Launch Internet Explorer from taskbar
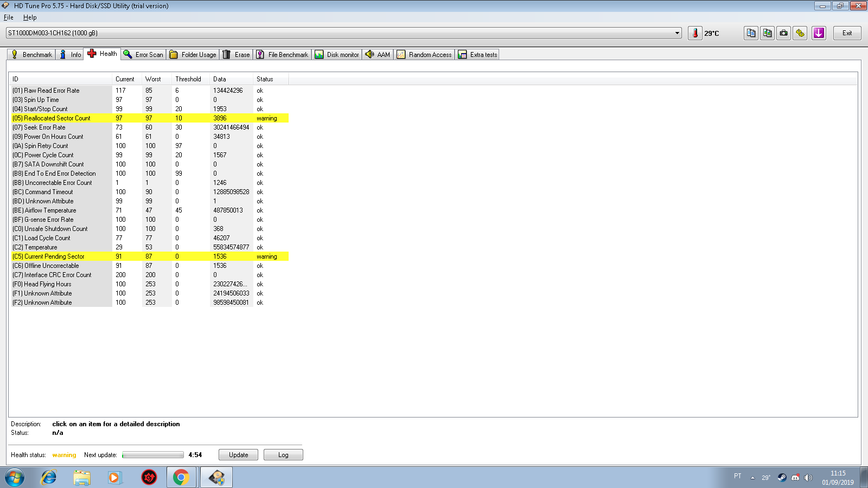This screenshot has width=868, height=488. [49, 477]
